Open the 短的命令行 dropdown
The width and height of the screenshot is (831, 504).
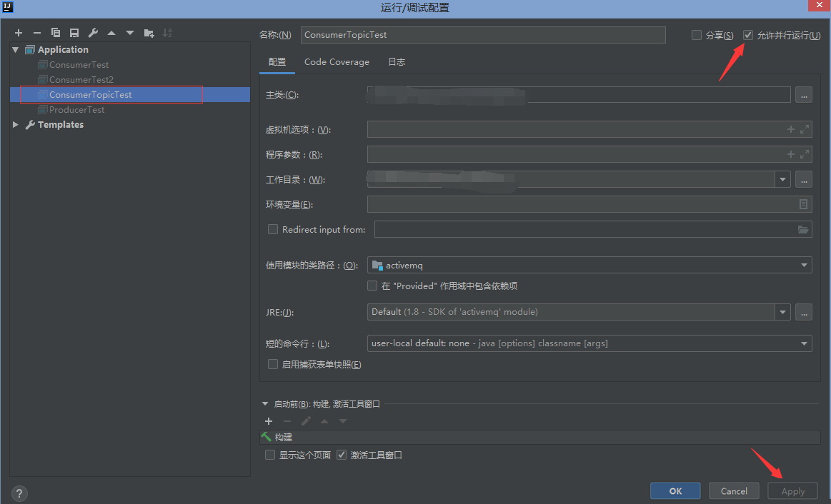(589, 343)
